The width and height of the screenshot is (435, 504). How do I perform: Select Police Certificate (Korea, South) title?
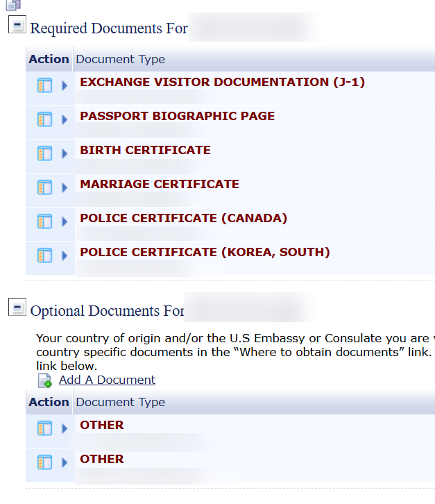tap(205, 253)
